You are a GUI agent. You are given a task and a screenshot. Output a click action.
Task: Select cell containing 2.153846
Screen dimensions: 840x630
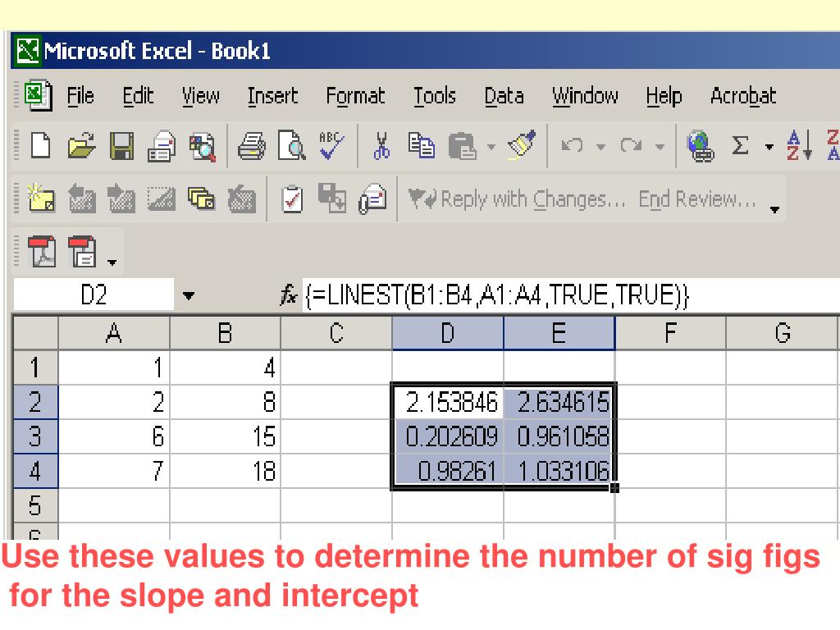pyautogui.click(x=448, y=402)
